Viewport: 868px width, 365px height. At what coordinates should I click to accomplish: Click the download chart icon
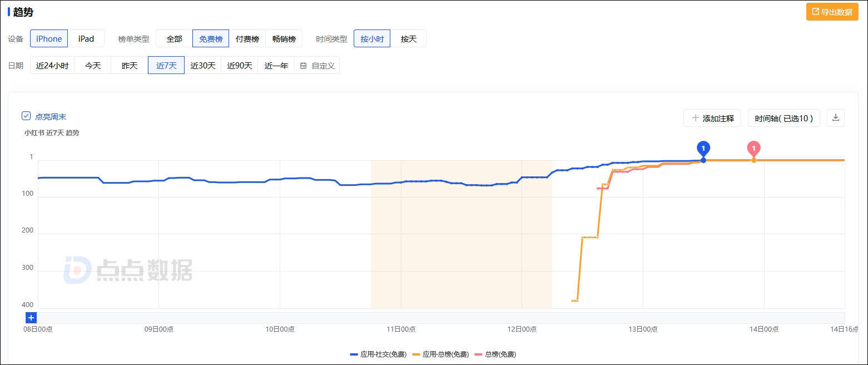[835, 118]
